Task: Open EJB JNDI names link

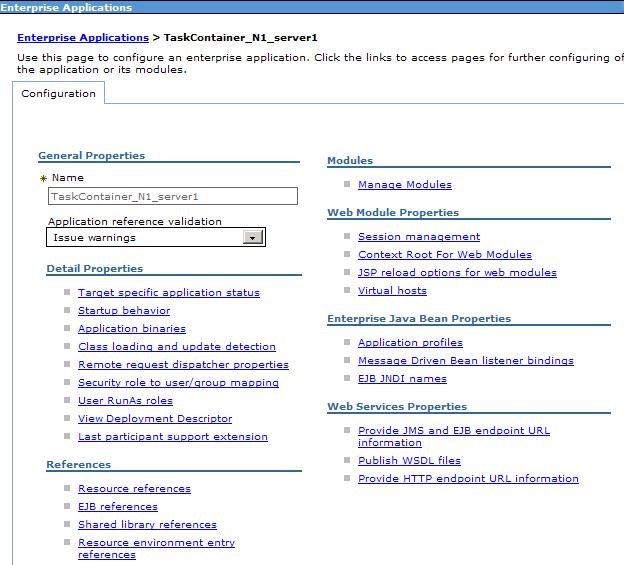Action: (x=402, y=378)
